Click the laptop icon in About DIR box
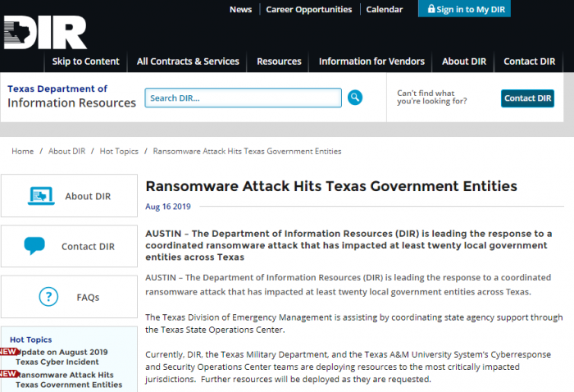Image resolution: width=574 pixels, height=392 pixels. [x=41, y=196]
